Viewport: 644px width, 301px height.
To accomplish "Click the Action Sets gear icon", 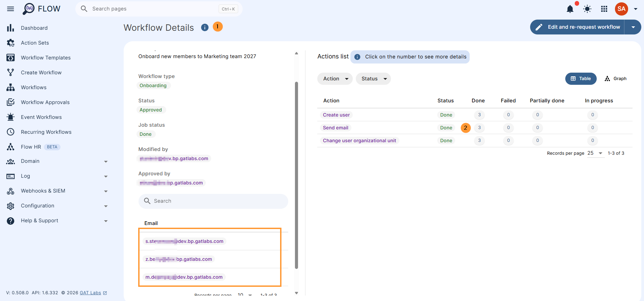I will click(x=10, y=43).
